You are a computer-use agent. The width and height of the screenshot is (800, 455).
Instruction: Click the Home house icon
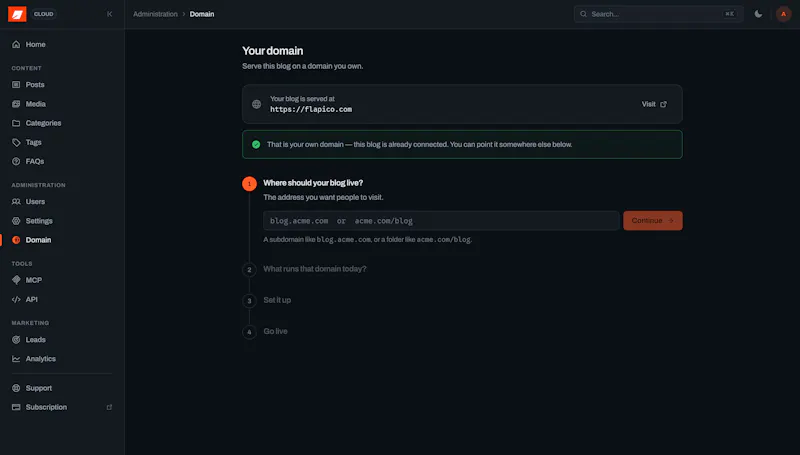click(16, 44)
